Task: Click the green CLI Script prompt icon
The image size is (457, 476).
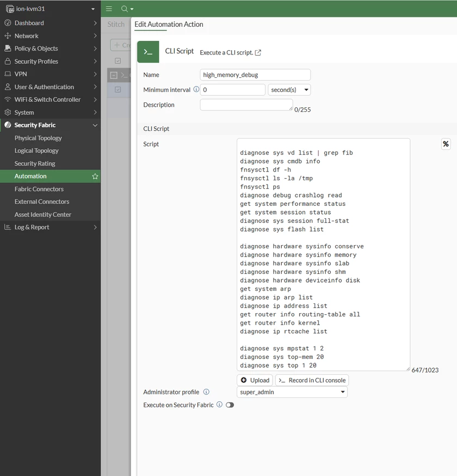Action: tap(148, 52)
